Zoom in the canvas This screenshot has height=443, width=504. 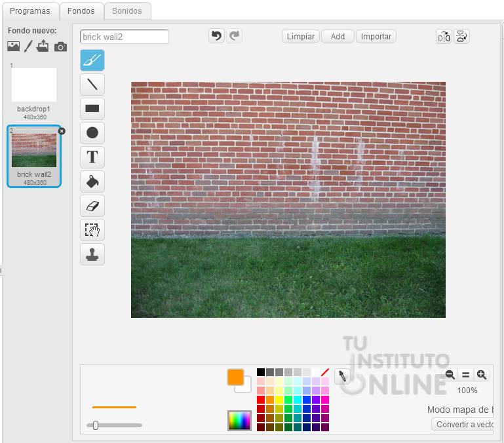click(x=481, y=375)
